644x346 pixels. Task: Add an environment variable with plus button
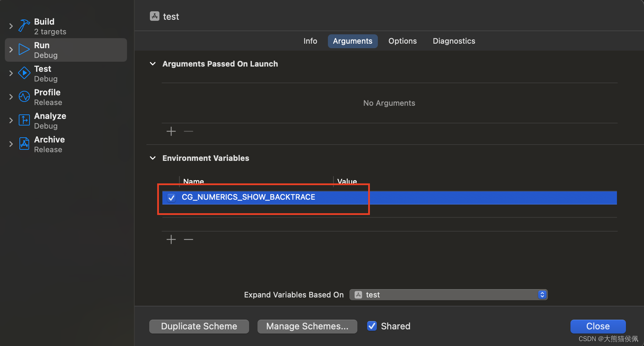171,240
